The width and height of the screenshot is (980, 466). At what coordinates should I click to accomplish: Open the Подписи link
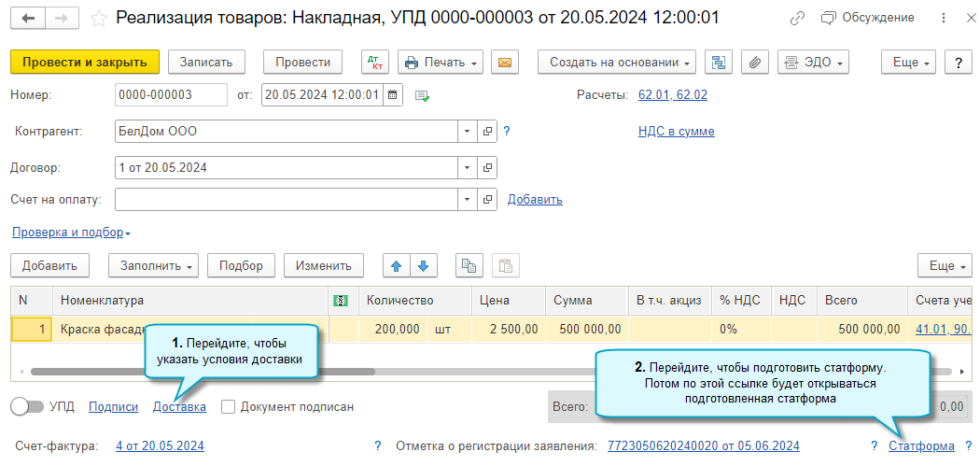click(x=113, y=406)
